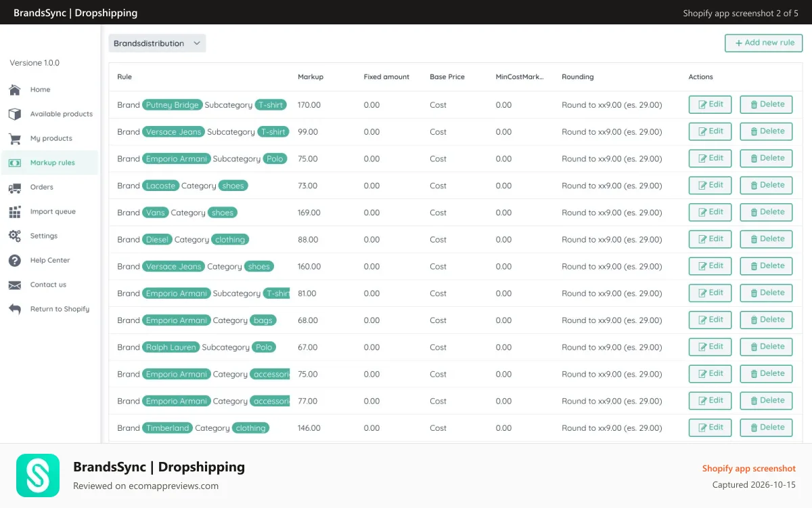Click the Diesel brand tag
812x508 pixels.
(x=158, y=240)
